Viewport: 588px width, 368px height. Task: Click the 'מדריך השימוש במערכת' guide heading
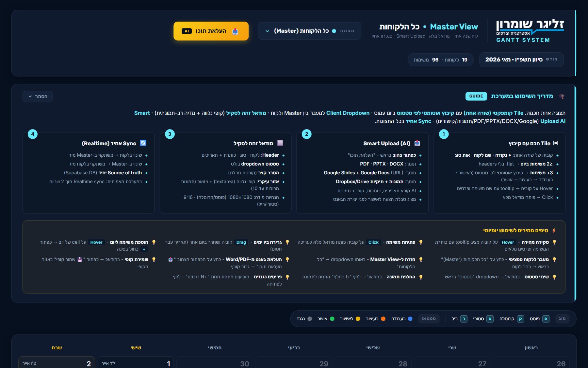pos(522,96)
